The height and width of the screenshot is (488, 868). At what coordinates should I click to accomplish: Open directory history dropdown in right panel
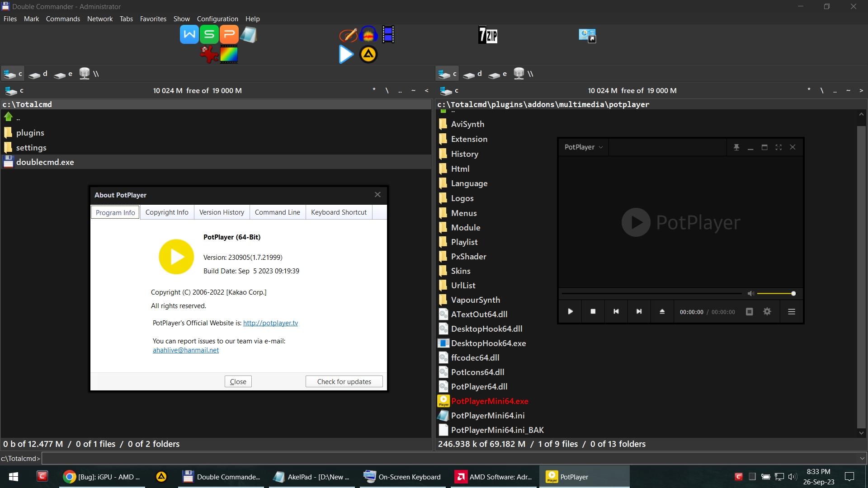tap(861, 90)
